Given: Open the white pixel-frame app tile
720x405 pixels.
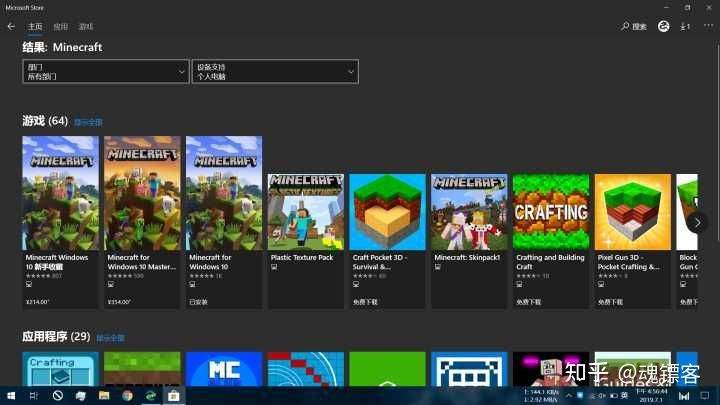Looking at the screenshot, I should tap(469, 369).
